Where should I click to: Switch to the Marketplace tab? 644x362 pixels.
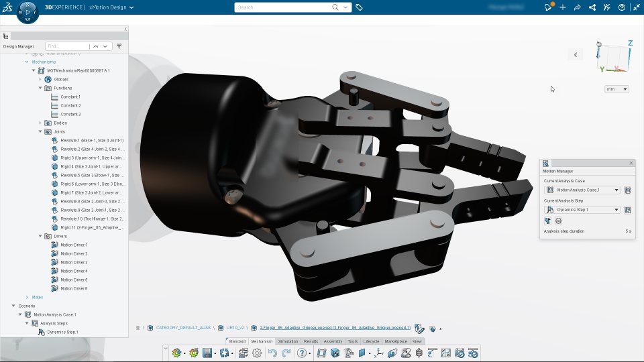(396, 341)
